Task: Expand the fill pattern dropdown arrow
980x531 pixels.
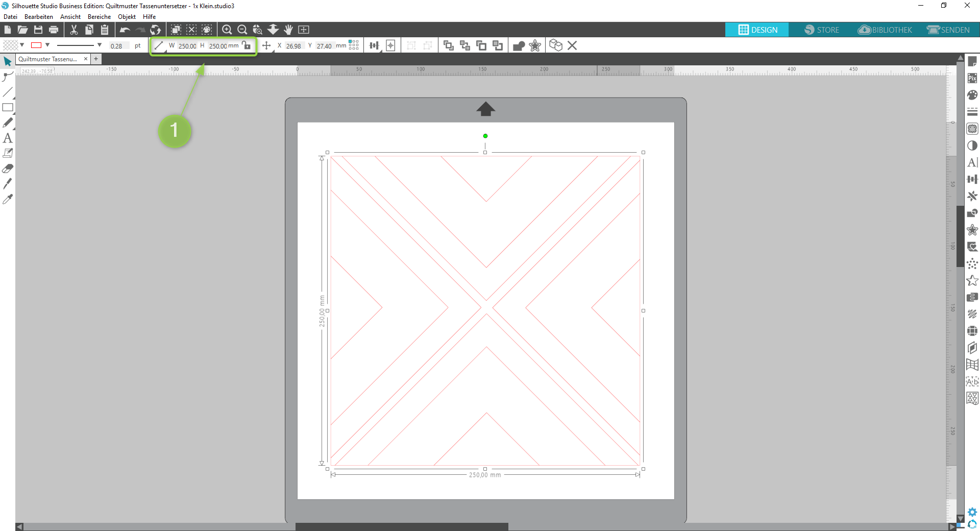Action: (x=22, y=45)
